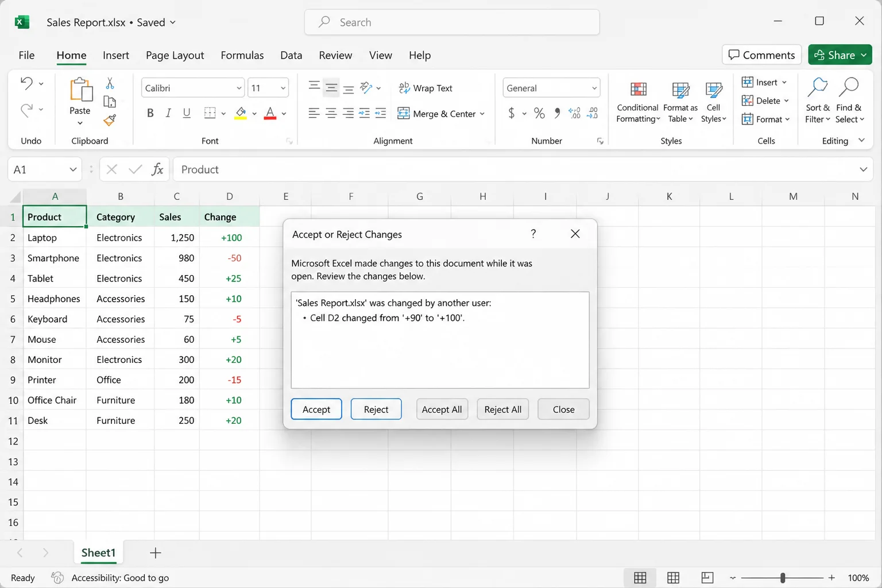Open the Comments pane button
Viewport: 882px width, 588px height.
click(x=761, y=55)
